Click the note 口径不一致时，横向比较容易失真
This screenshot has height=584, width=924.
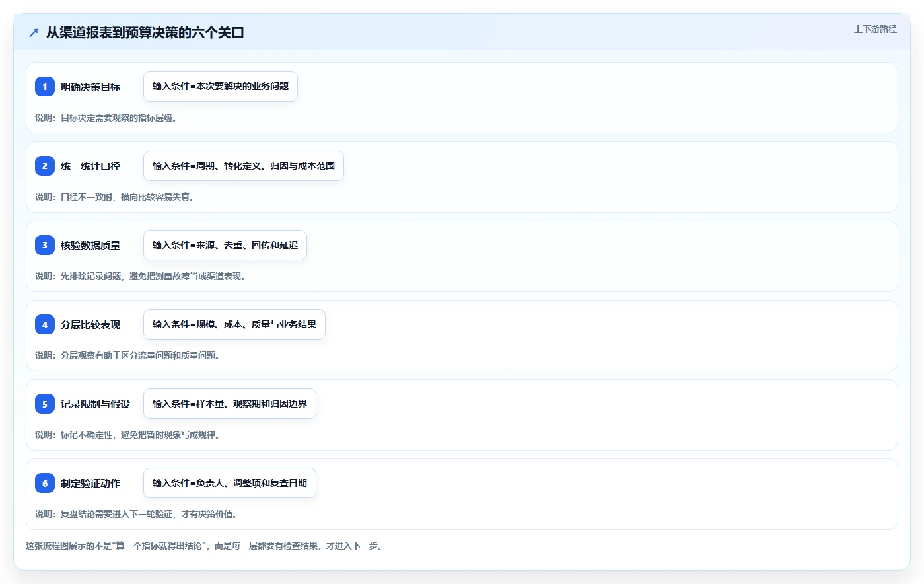tap(114, 197)
